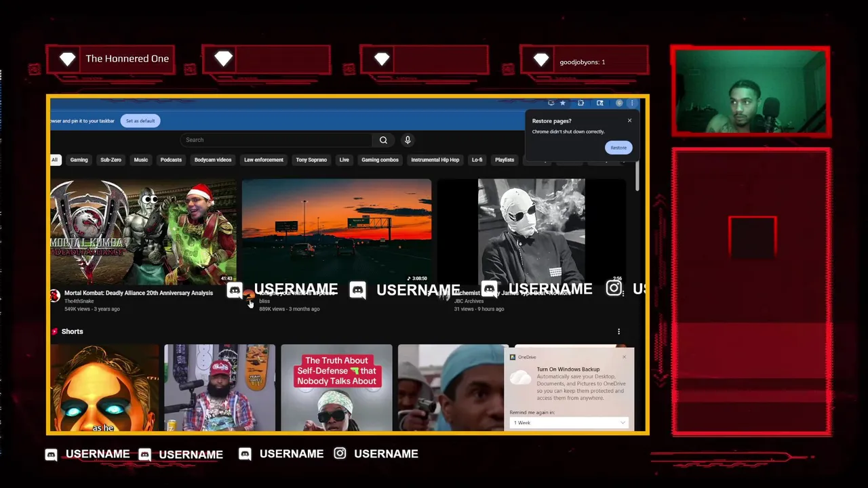Select the Tony Soprano chip

pos(311,160)
